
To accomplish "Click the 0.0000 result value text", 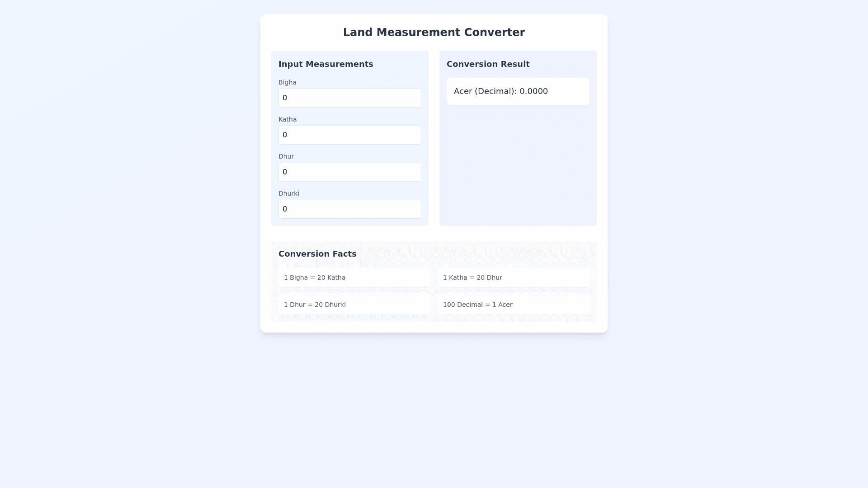I will pos(533,91).
